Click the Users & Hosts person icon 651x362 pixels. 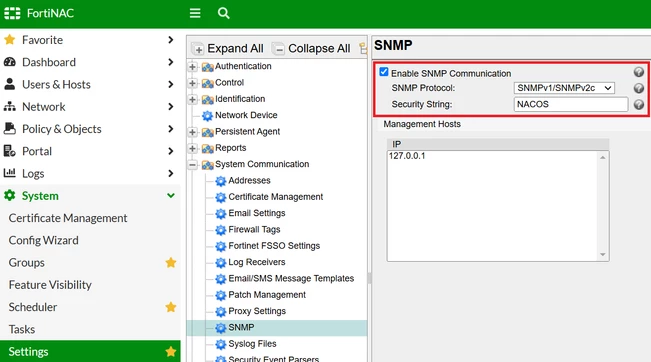tap(10, 84)
